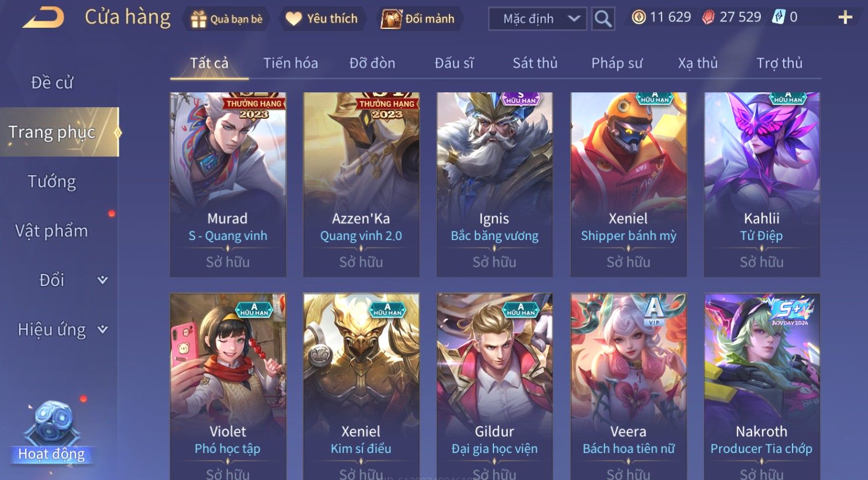
Task: Open Yêu thích heart favorites
Action: click(293, 19)
